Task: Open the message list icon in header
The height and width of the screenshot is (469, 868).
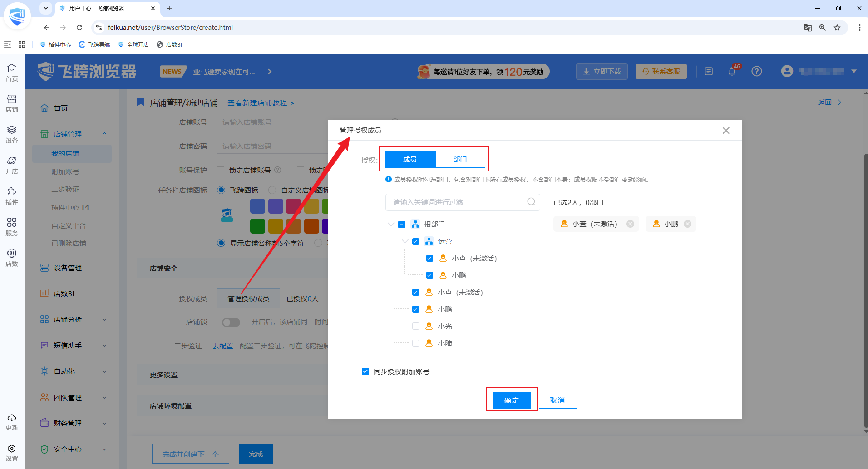Action: coord(709,71)
